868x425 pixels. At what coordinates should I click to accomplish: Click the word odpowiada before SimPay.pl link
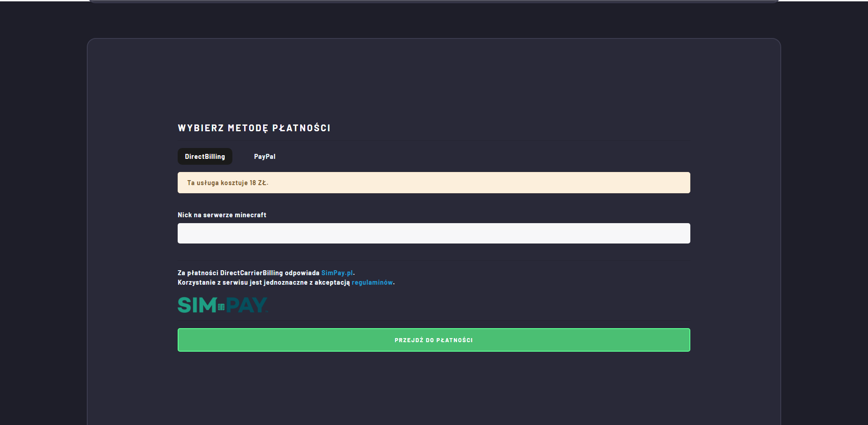[x=302, y=273]
